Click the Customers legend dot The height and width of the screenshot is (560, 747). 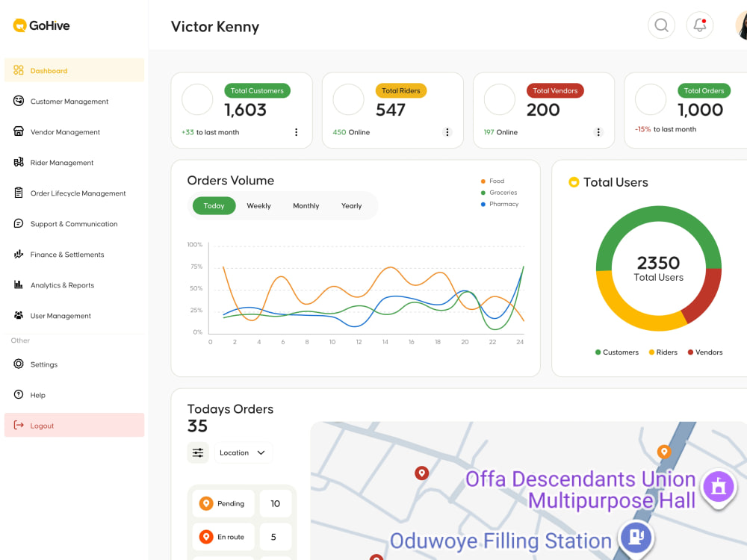(598, 352)
